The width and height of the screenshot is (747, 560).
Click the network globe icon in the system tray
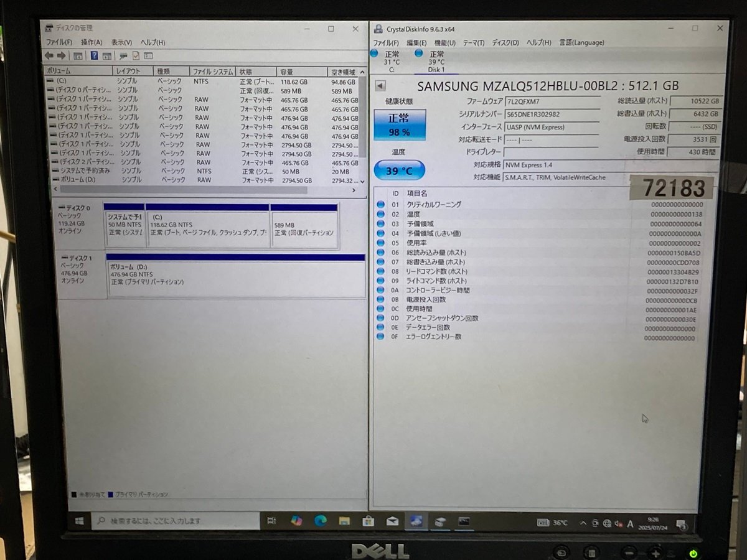[607, 523]
